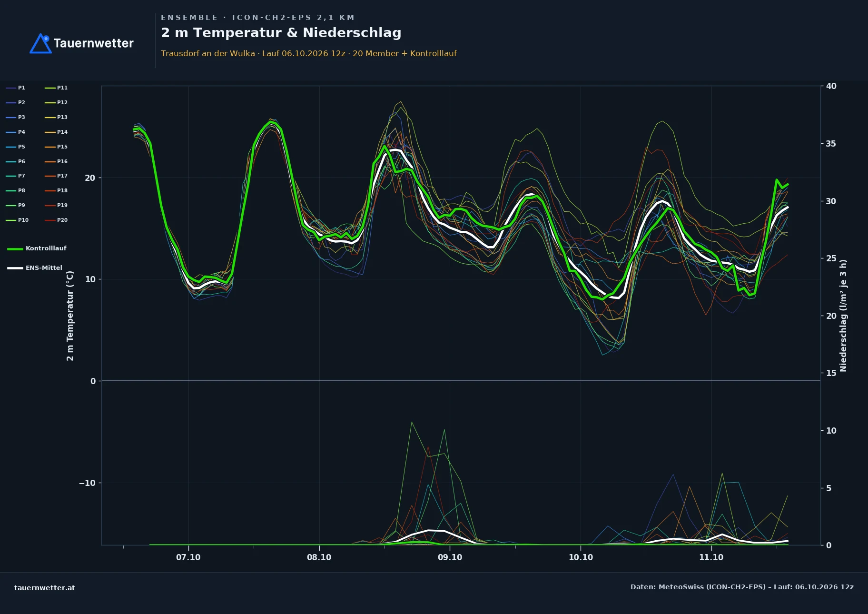Screen dimensions: 868x614
Task: Select the 09.10 date axis label
Action: pyautogui.click(x=450, y=557)
